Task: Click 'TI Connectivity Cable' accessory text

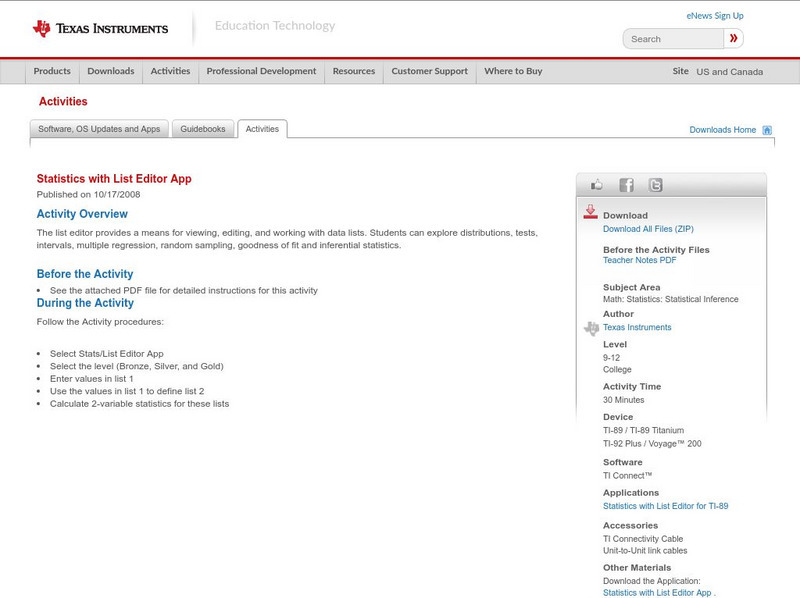Action: tap(643, 539)
